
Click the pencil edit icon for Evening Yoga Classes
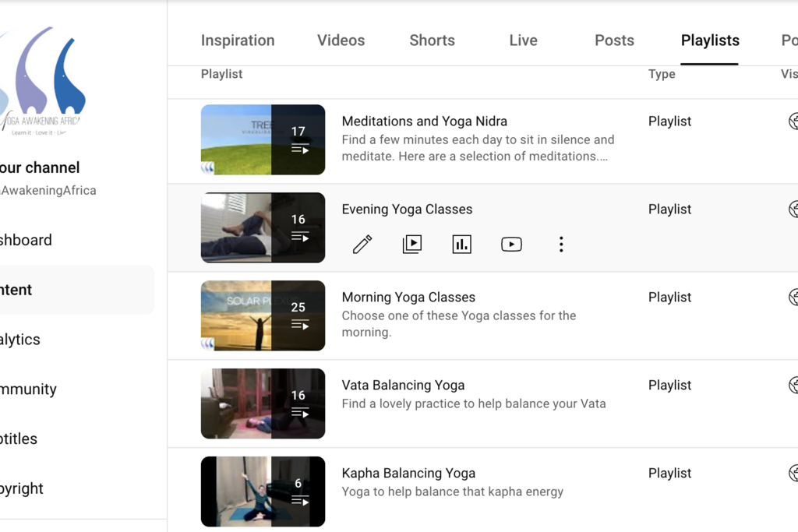tap(362, 245)
